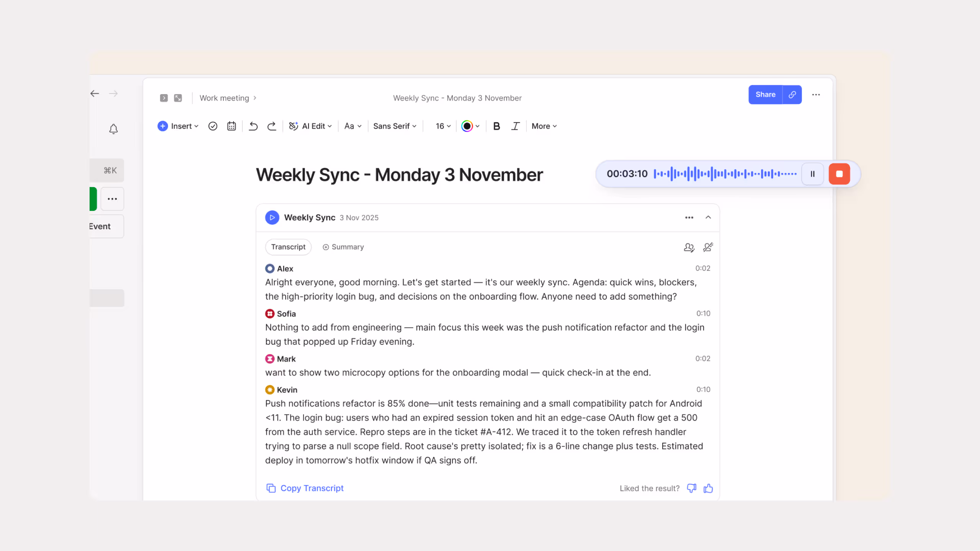Open the notification bell

pyautogui.click(x=113, y=129)
